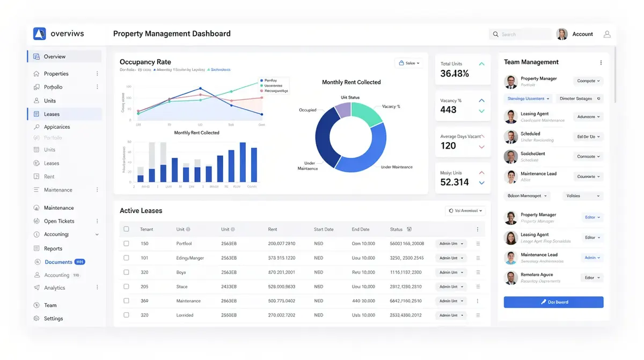The width and height of the screenshot is (644, 360).
Task: Click the Total Units up arrow
Action: [481, 64]
